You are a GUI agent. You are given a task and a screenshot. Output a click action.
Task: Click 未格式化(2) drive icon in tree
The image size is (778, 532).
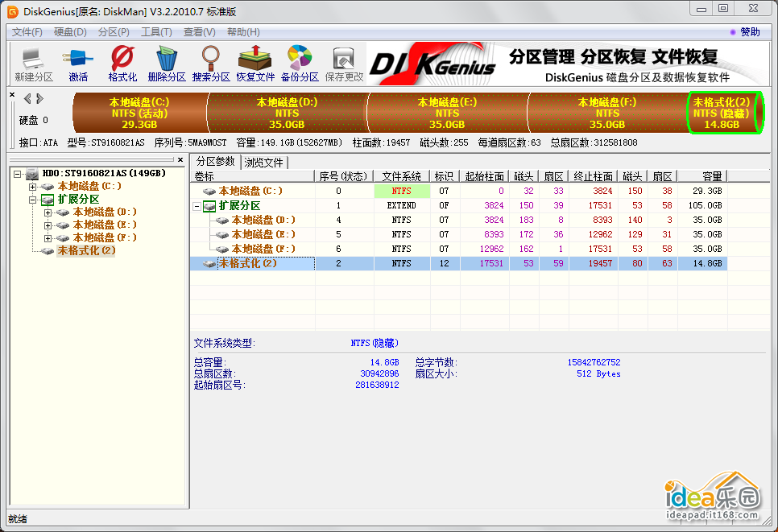click(48, 251)
